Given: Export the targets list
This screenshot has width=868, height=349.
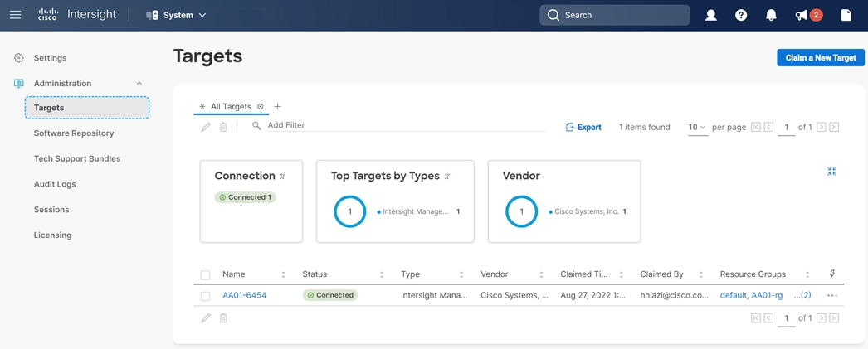Looking at the screenshot, I should 583,127.
